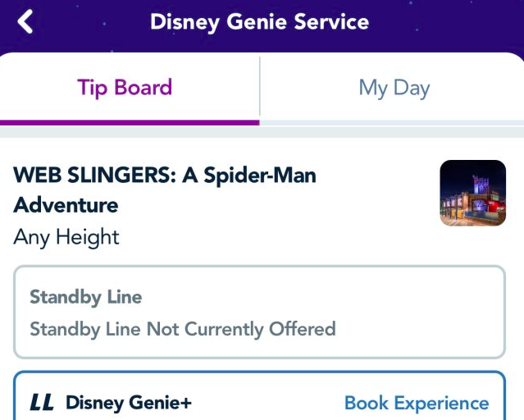The width and height of the screenshot is (524, 420).
Task: Tap the Disney Genie Service header title
Action: (259, 22)
